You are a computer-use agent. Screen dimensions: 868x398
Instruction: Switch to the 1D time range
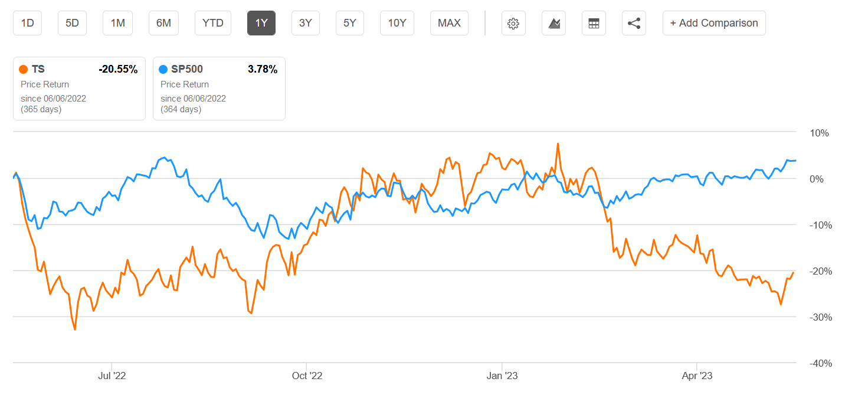pyautogui.click(x=27, y=23)
